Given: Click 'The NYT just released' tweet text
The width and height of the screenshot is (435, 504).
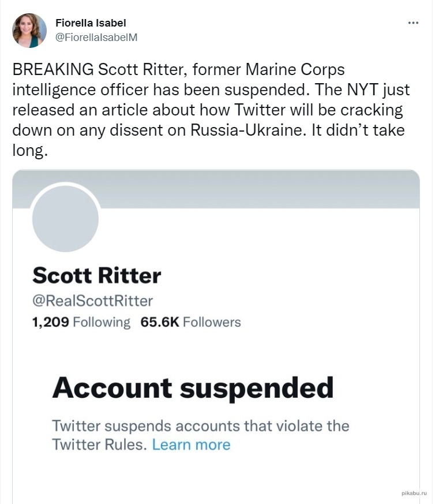Looking at the screenshot, I should [x=346, y=90].
